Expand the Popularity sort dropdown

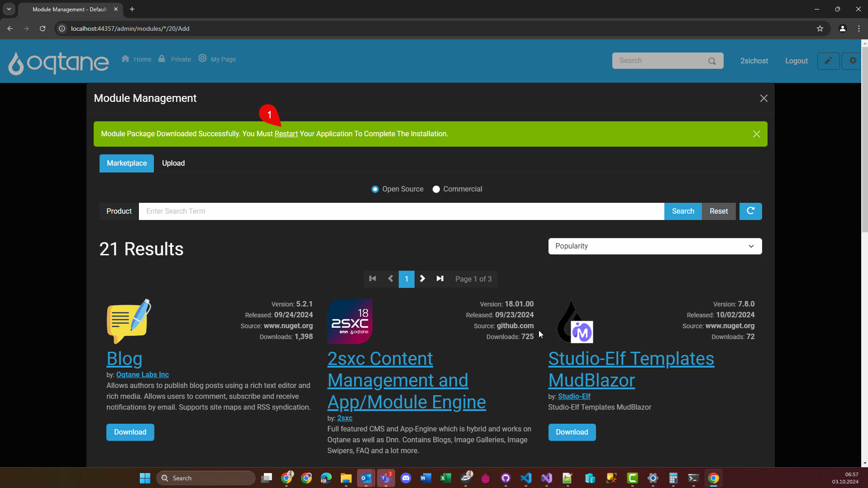(x=654, y=246)
